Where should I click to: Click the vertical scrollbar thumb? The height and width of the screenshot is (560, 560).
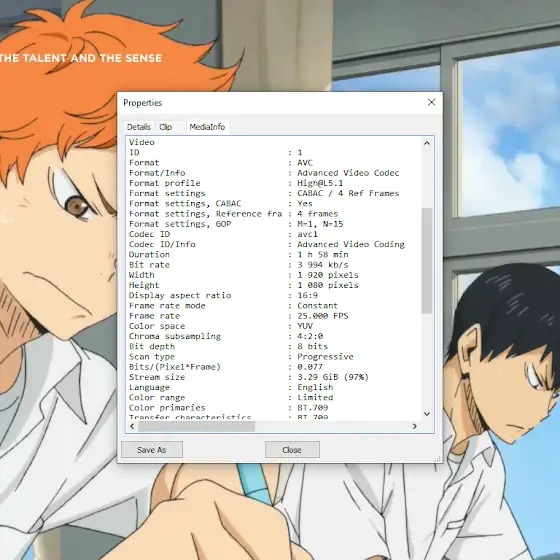pyautogui.click(x=427, y=261)
